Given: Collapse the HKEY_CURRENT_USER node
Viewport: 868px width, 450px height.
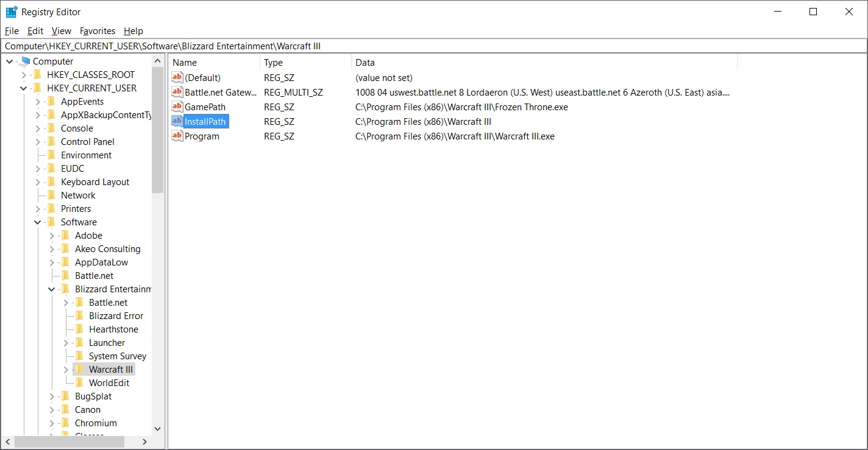Looking at the screenshot, I should coord(24,88).
